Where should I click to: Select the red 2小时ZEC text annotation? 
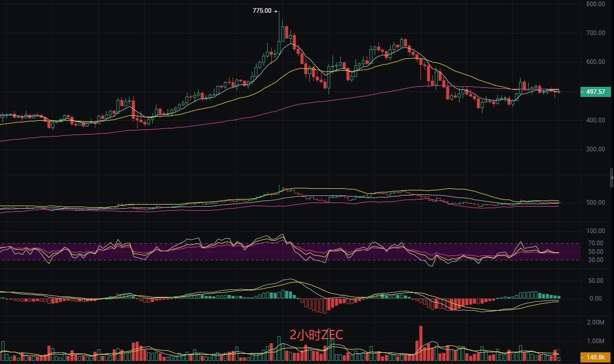click(316, 335)
